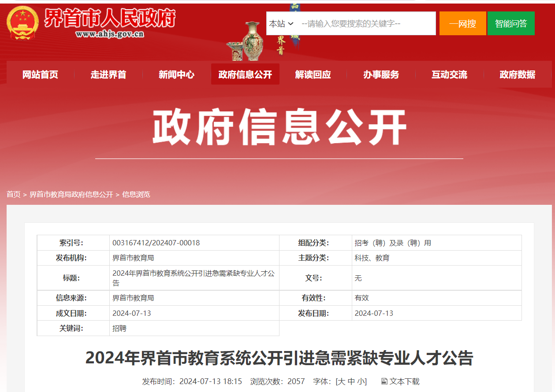Click index number 003167412/202407-00018
555x392 pixels.
[156, 243]
